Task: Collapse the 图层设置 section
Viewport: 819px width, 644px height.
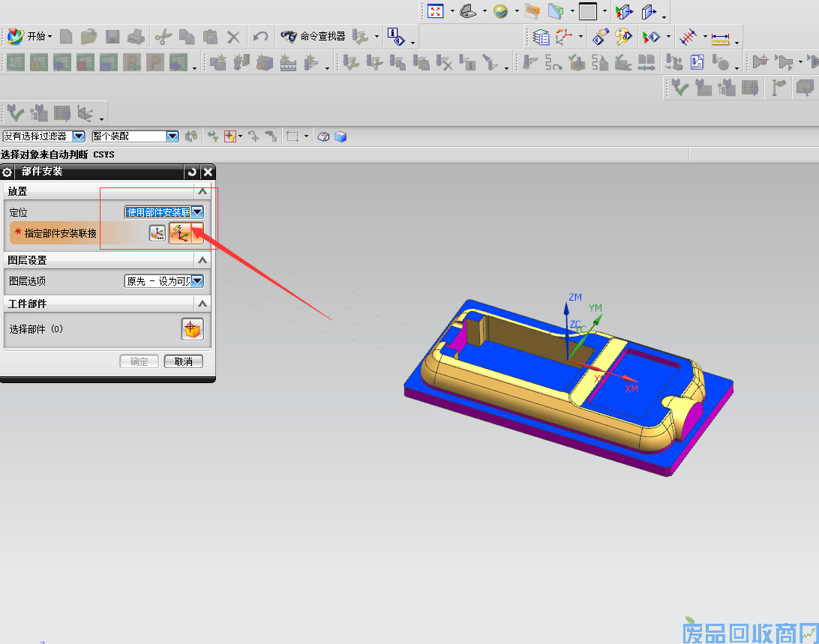Action: click(x=202, y=260)
